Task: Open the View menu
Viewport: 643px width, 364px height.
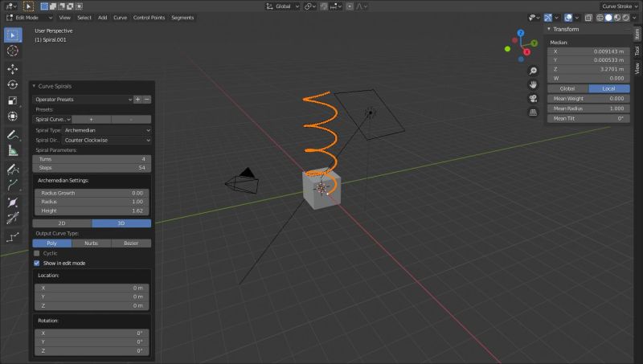Action: [65, 18]
